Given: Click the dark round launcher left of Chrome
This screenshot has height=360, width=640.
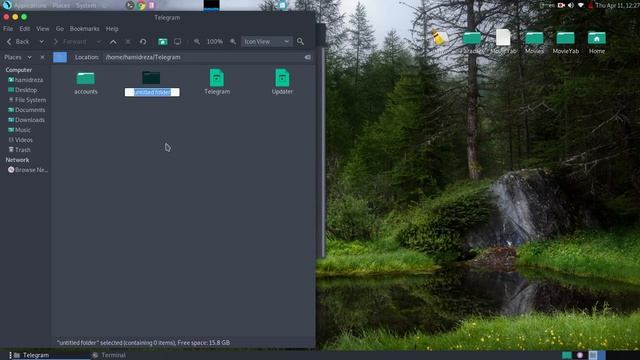Looking at the screenshot, I should pyautogui.click(x=130, y=5).
